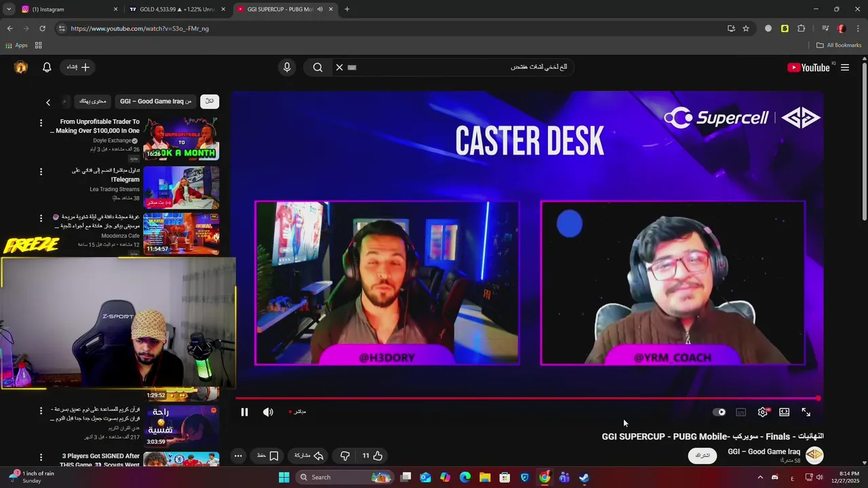This screenshot has width=868, height=488.
Task: Go back to the previous page
Action: click(x=9, y=28)
